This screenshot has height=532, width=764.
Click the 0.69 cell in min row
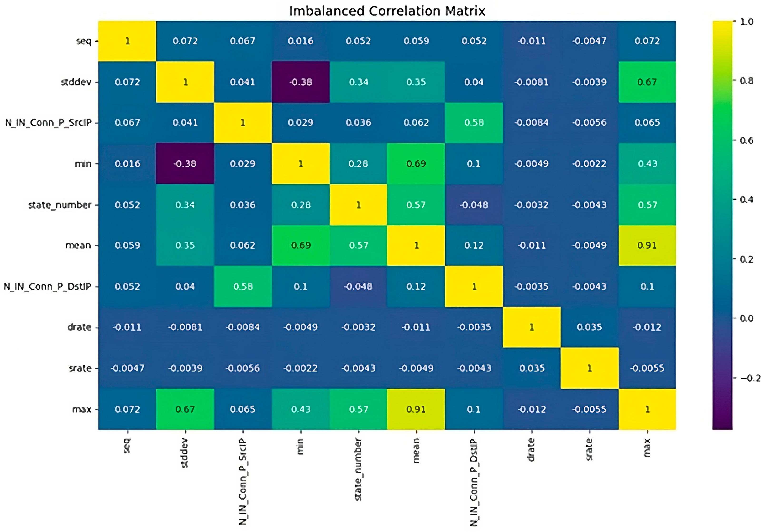point(416,164)
